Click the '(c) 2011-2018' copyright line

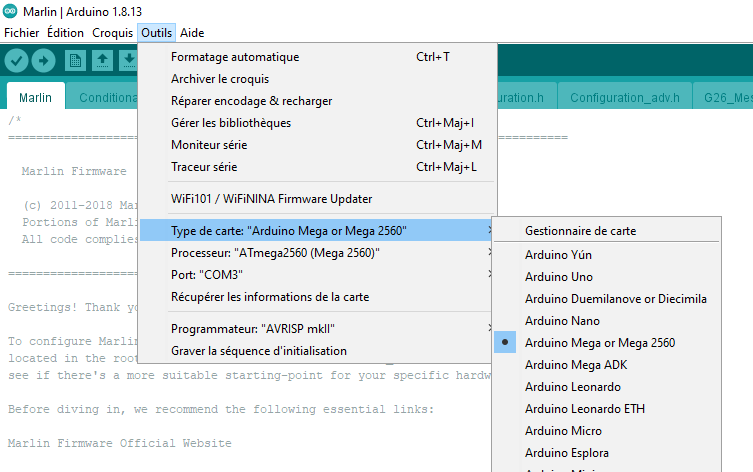point(80,206)
